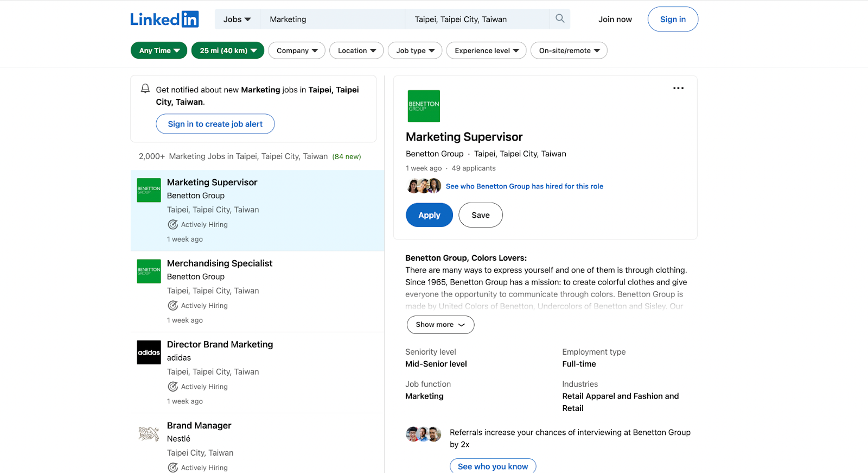
Task: Expand the Any Time filter
Action: (159, 51)
